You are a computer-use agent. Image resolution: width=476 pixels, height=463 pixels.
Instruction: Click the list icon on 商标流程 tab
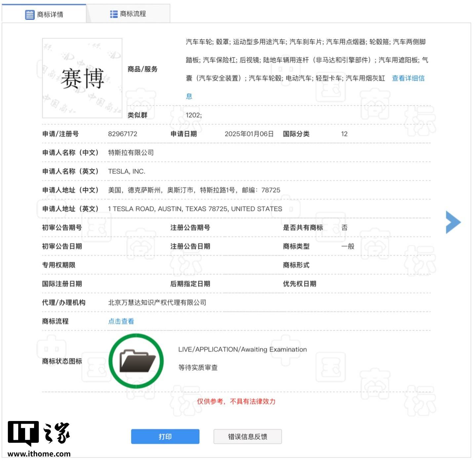114,14
